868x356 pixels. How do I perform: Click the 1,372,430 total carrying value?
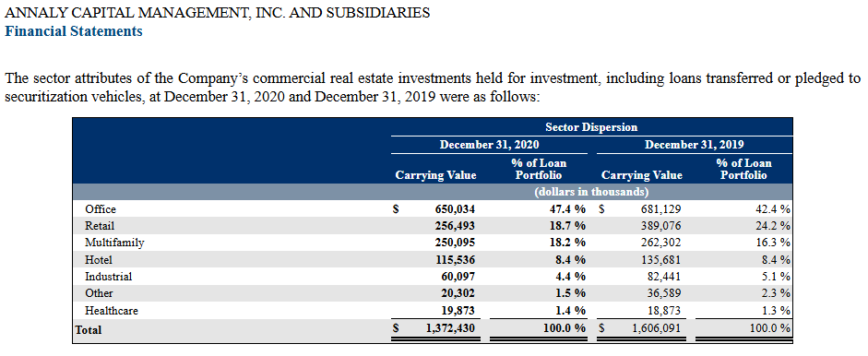450,328
